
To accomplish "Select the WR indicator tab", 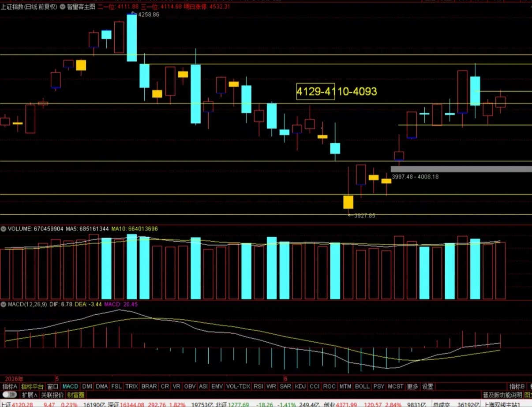I will 271,386.
